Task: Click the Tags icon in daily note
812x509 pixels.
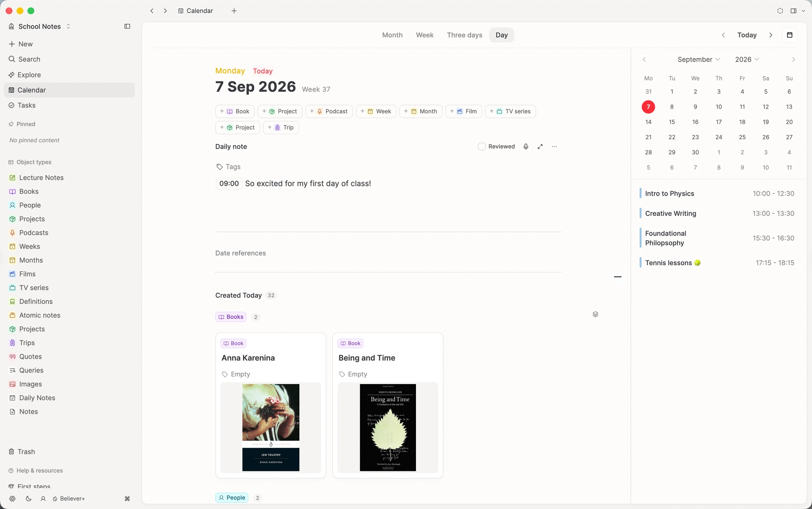Action: click(219, 167)
